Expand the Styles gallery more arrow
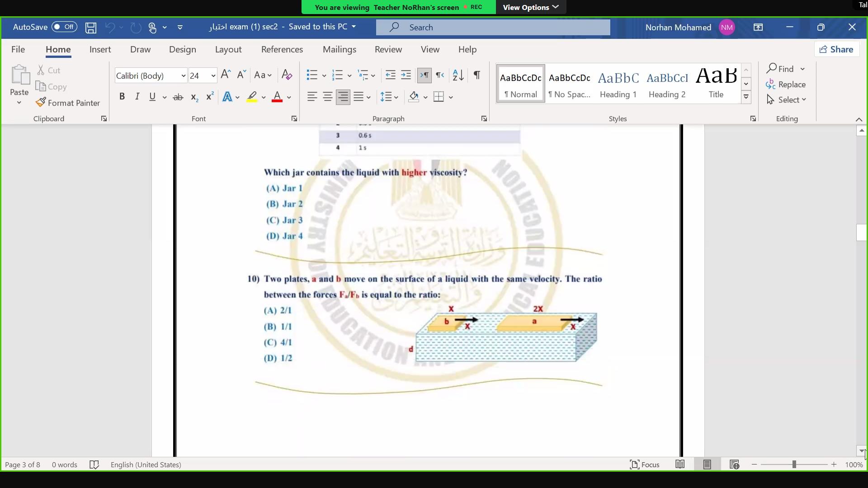The height and width of the screenshot is (488, 868). pyautogui.click(x=746, y=97)
